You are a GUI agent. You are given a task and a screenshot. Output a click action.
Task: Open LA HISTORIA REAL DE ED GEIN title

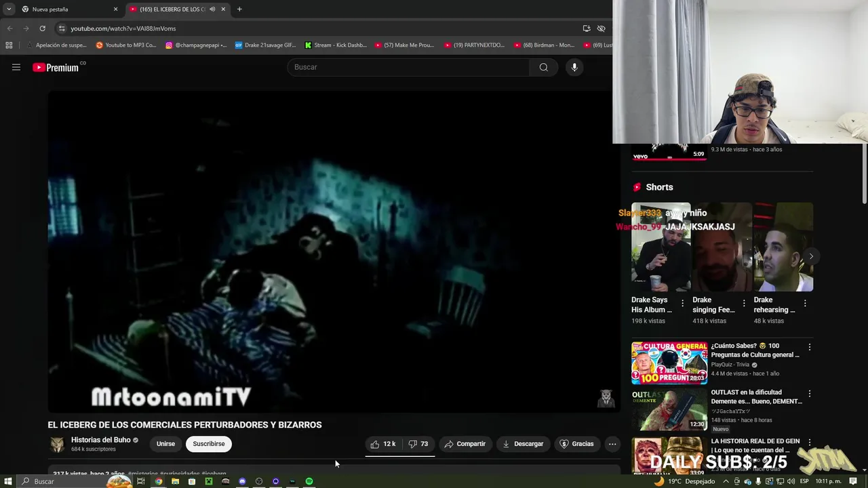[755, 445]
